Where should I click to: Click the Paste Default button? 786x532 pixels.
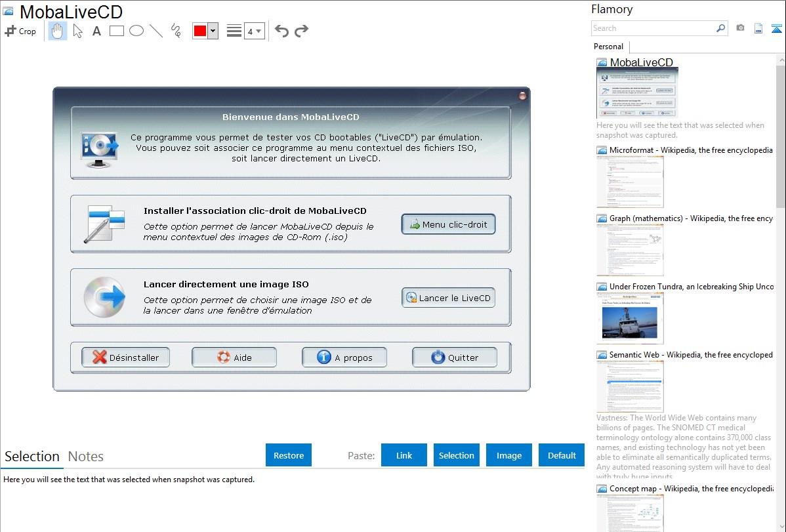562,455
